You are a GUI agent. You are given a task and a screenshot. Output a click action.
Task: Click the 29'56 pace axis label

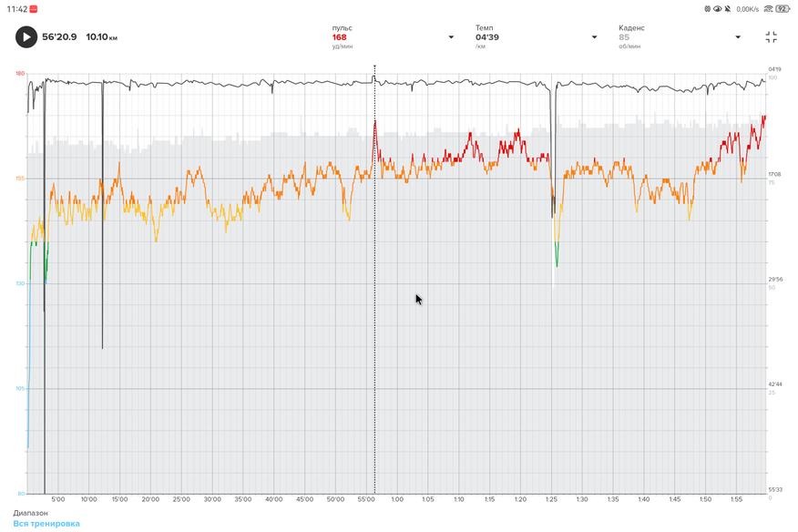(x=774, y=280)
